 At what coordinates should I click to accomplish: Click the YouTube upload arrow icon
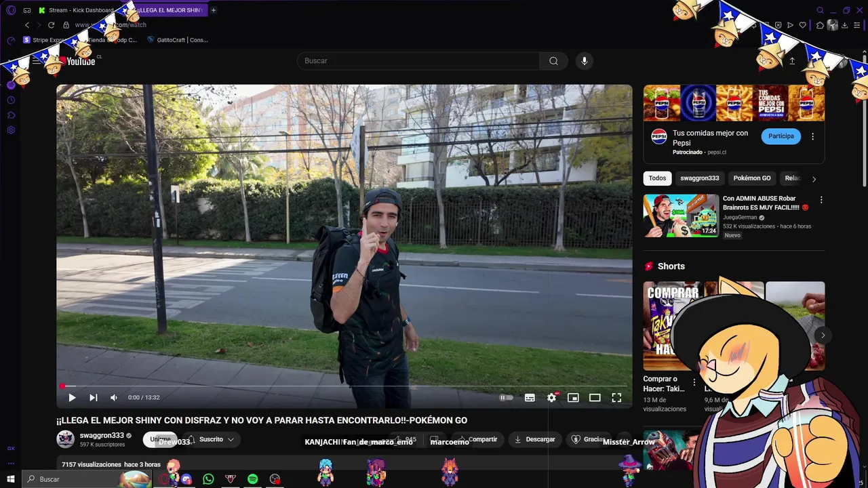click(x=792, y=61)
